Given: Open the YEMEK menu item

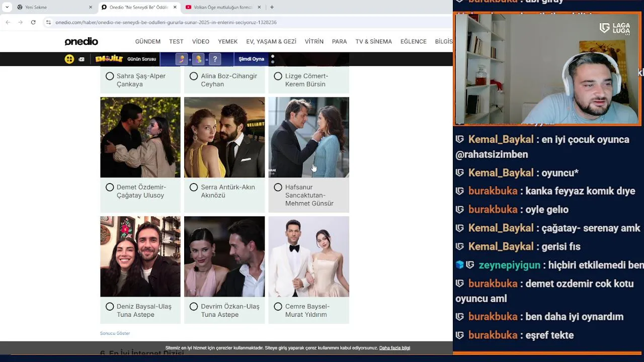Looking at the screenshot, I should (227, 42).
